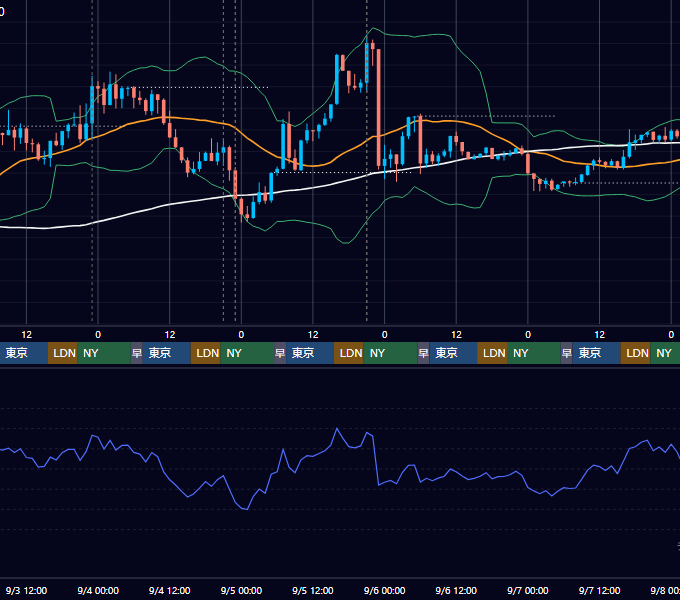Screen dimensions: 680x600
Task: Select the 東京 session block above 9/3 12:00
Action: pos(23,353)
